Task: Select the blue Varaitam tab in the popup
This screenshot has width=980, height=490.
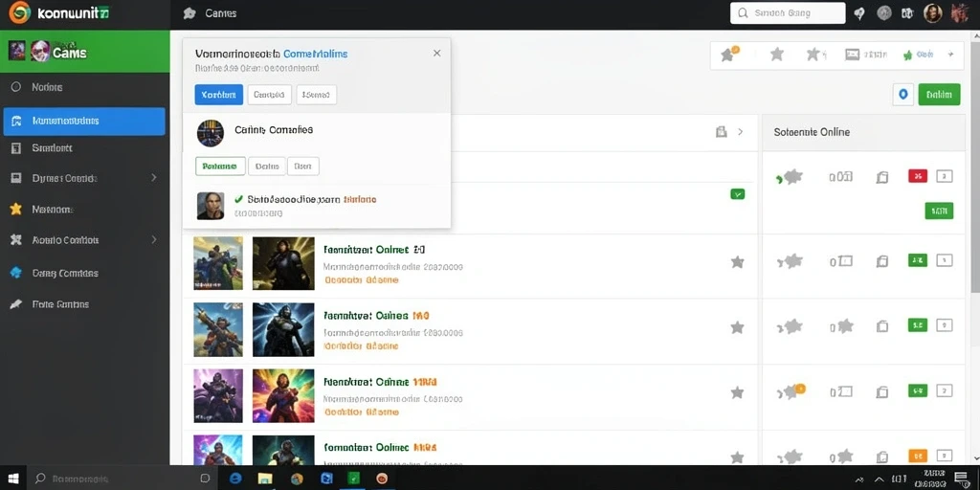Action: coord(219,95)
